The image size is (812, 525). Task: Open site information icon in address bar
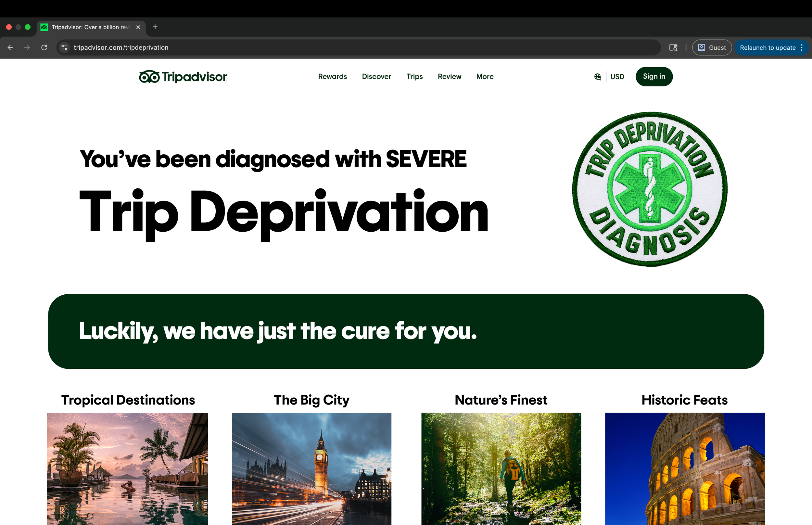64,47
